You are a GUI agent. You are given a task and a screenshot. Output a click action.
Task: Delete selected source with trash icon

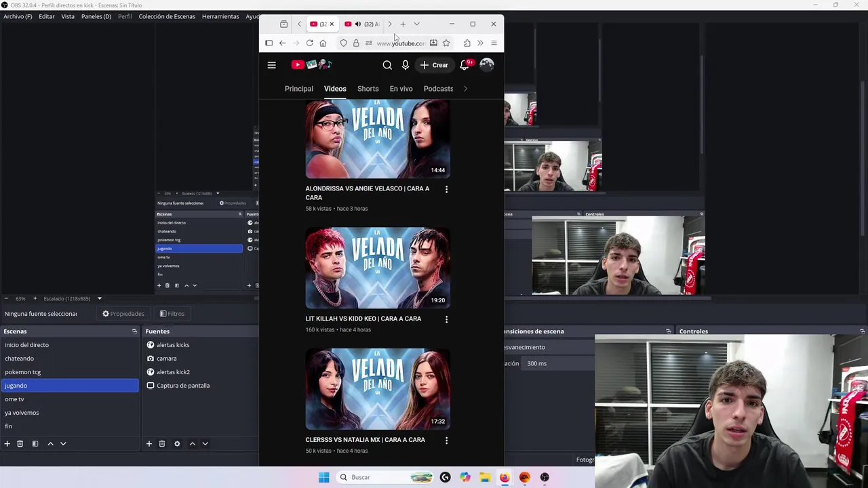[162, 444]
